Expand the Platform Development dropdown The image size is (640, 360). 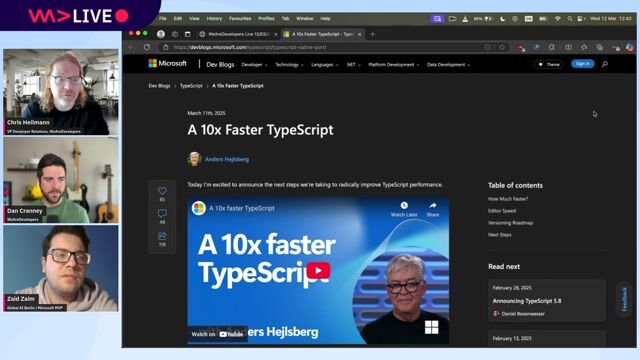pyautogui.click(x=393, y=65)
